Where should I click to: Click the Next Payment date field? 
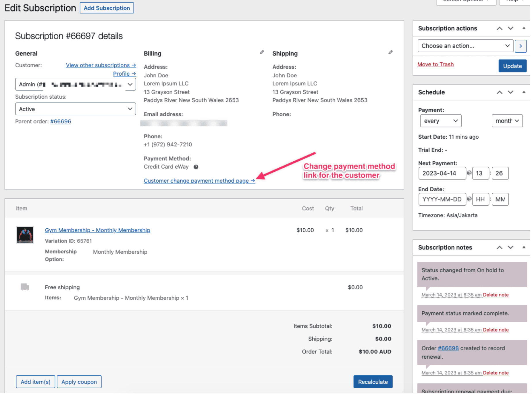(x=442, y=173)
